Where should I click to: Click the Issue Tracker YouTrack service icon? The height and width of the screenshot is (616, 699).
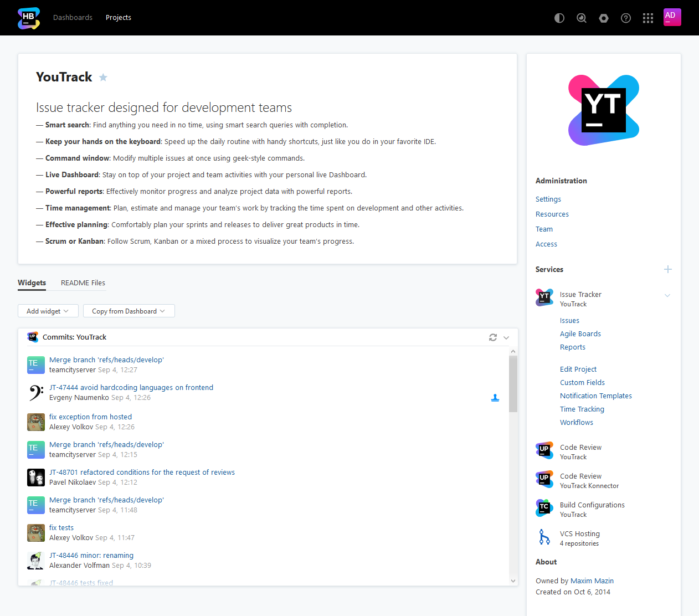tap(544, 297)
